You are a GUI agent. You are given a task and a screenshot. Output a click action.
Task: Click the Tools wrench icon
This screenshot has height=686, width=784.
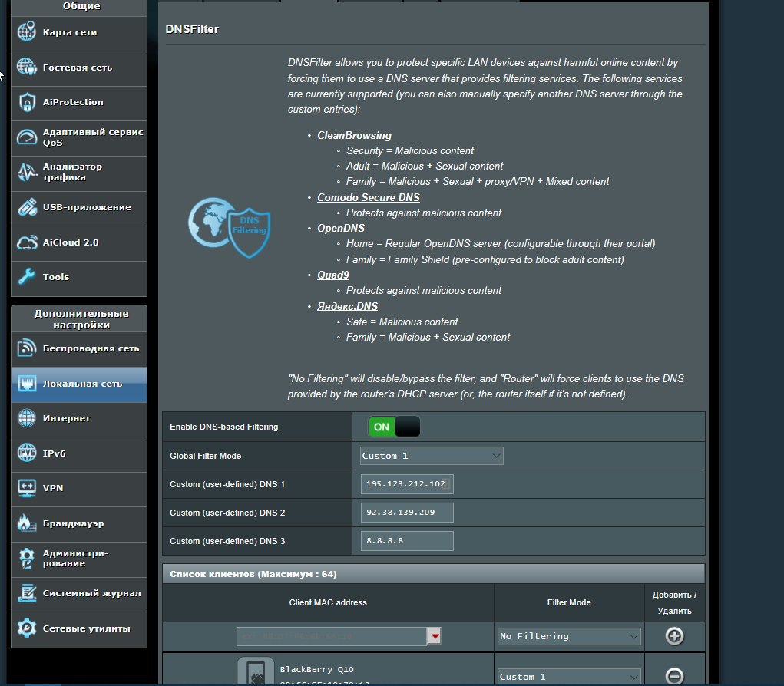[27, 276]
